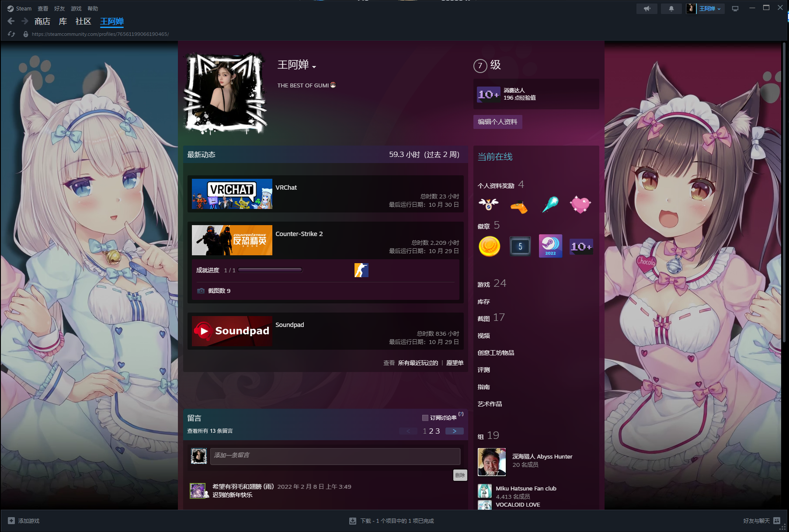
Task: Click the 编辑个人资料 edit profile button
Action: tap(497, 122)
